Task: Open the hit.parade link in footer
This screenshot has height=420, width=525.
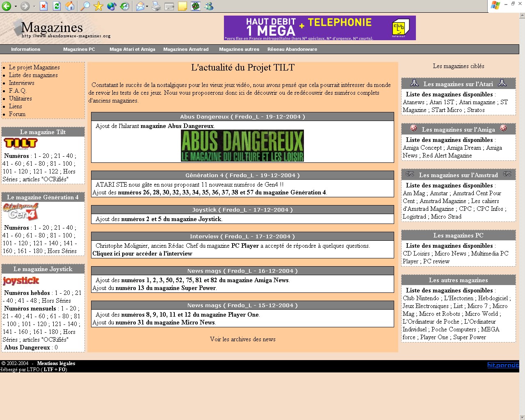Action: tap(503, 365)
